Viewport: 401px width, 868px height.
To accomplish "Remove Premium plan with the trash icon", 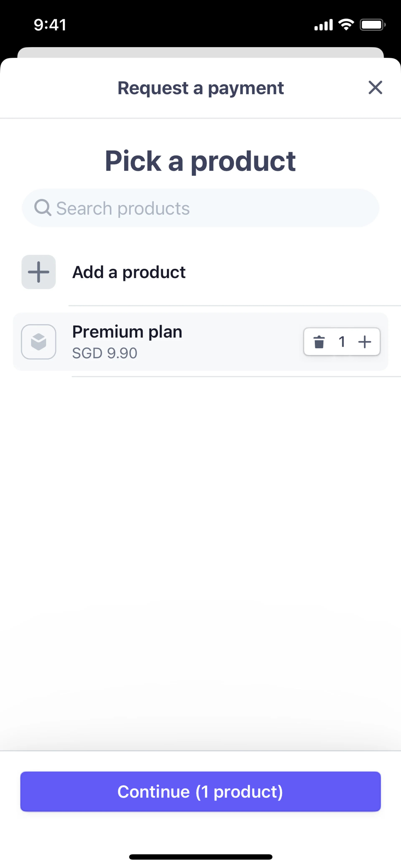I will click(319, 342).
